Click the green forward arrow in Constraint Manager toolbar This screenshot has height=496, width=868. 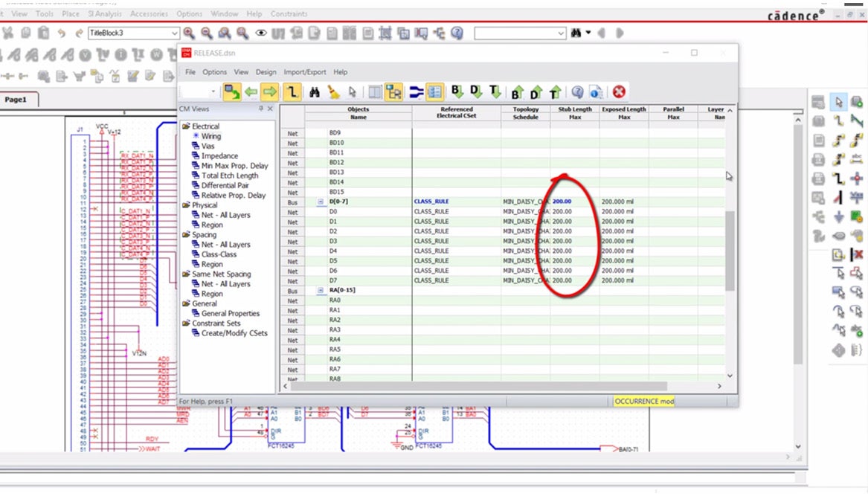[269, 92]
